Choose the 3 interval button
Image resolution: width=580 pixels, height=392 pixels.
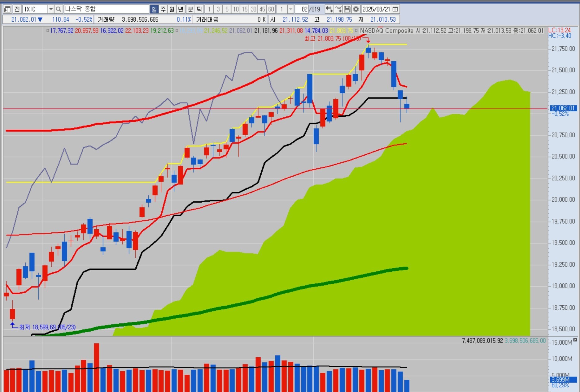(218, 9)
